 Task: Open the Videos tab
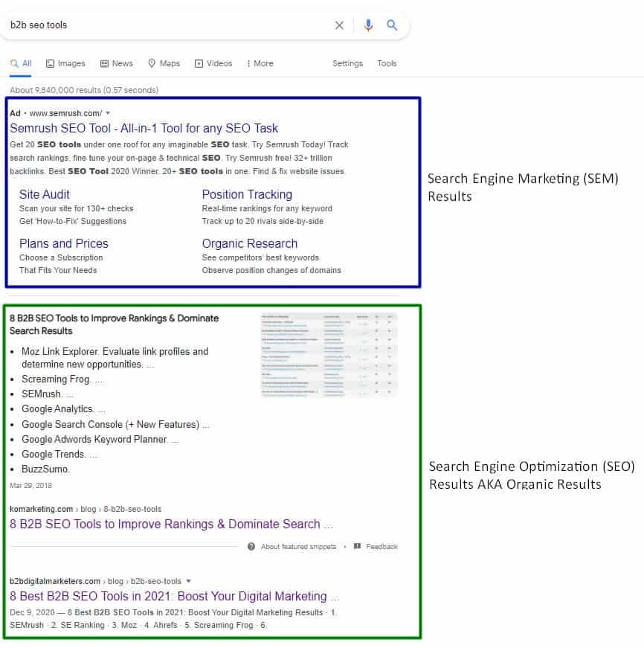coord(213,63)
